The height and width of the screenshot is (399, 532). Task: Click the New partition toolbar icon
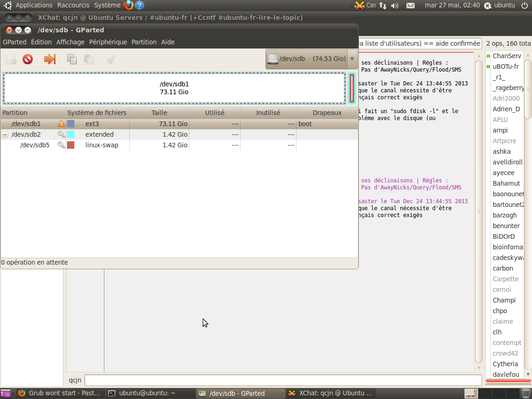tap(12, 59)
